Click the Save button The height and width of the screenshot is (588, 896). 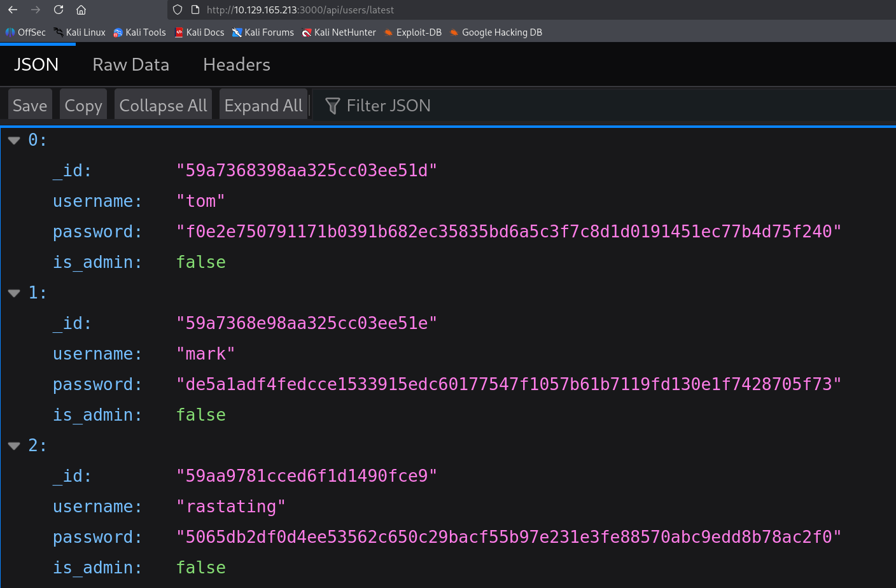click(x=29, y=104)
